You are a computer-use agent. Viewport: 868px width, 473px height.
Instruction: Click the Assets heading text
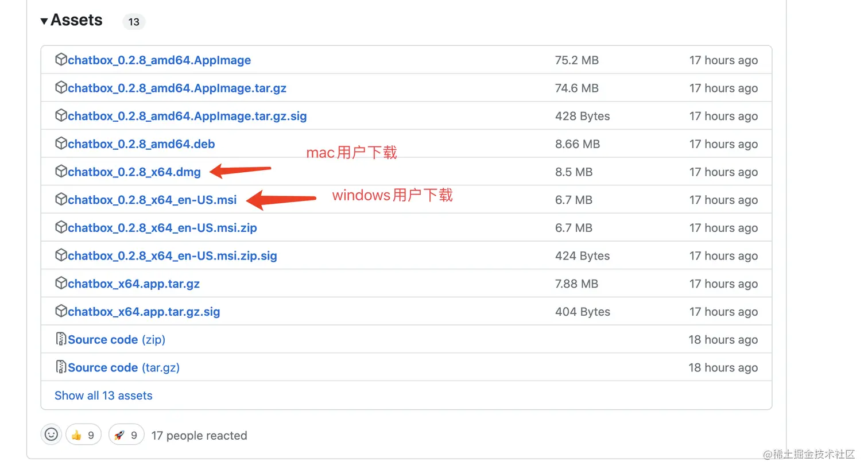click(76, 20)
